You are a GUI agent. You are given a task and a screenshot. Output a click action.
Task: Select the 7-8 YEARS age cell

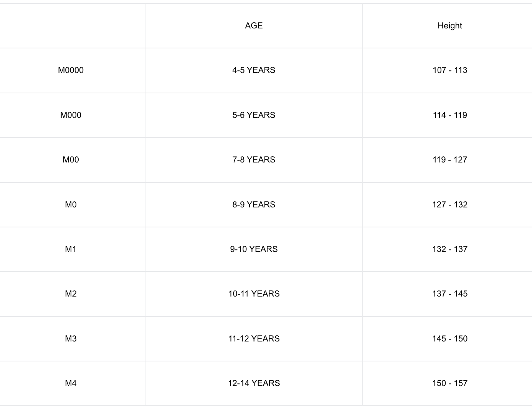point(254,160)
